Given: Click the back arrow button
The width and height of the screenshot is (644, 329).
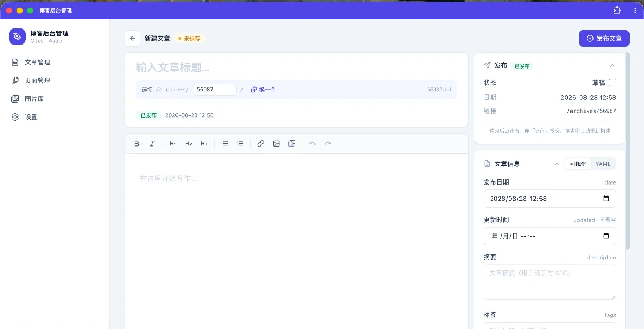Looking at the screenshot, I should click(x=133, y=39).
